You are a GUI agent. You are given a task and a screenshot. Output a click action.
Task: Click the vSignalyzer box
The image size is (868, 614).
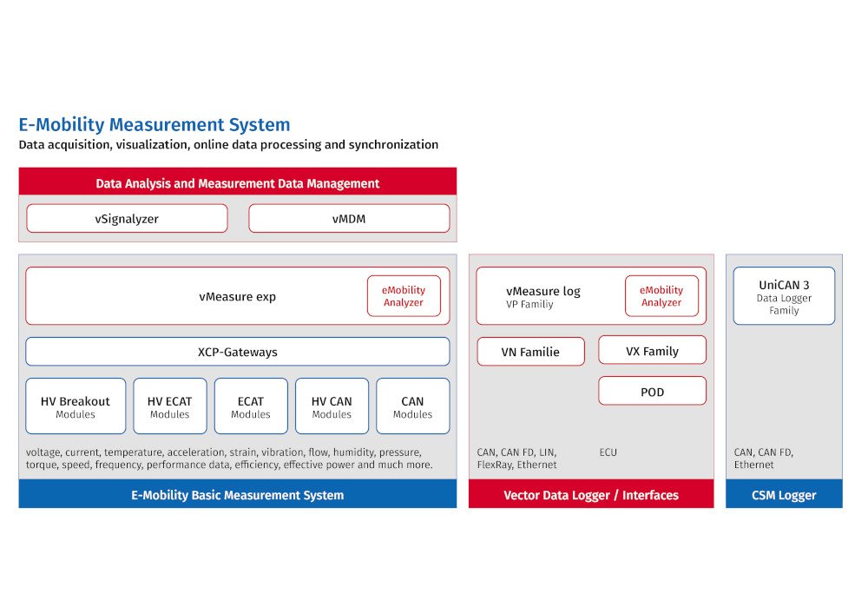[x=127, y=219]
